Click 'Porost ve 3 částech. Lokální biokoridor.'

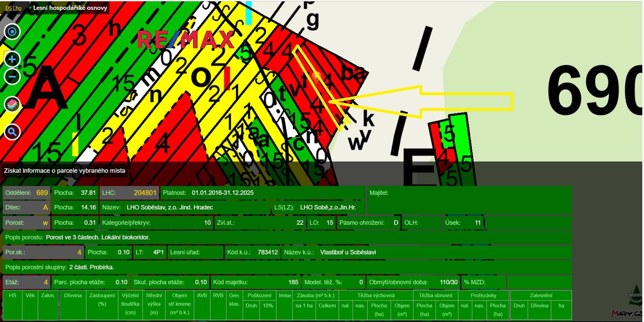pos(98,237)
